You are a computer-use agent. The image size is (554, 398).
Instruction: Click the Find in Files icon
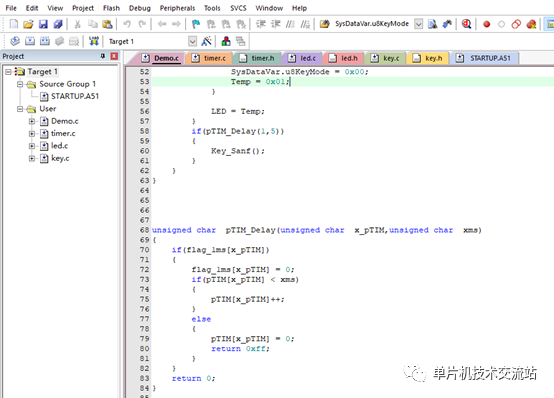click(432, 24)
